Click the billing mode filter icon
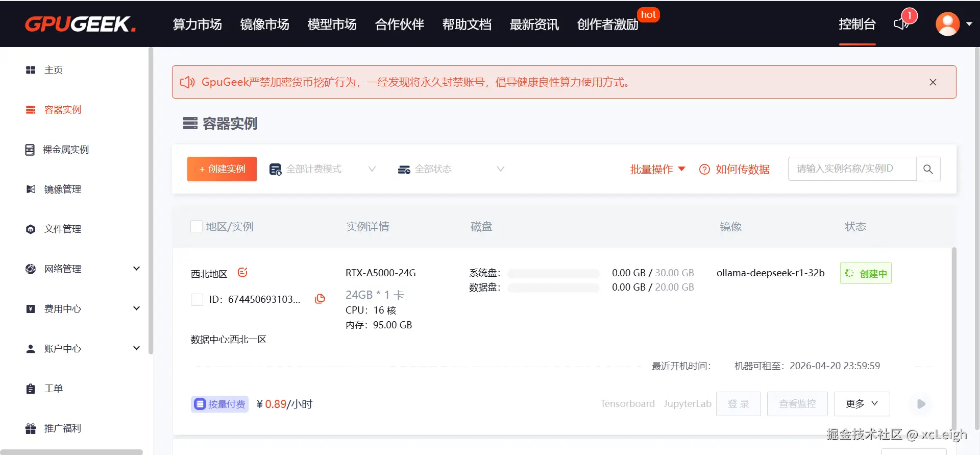The width and height of the screenshot is (980, 455). (275, 170)
